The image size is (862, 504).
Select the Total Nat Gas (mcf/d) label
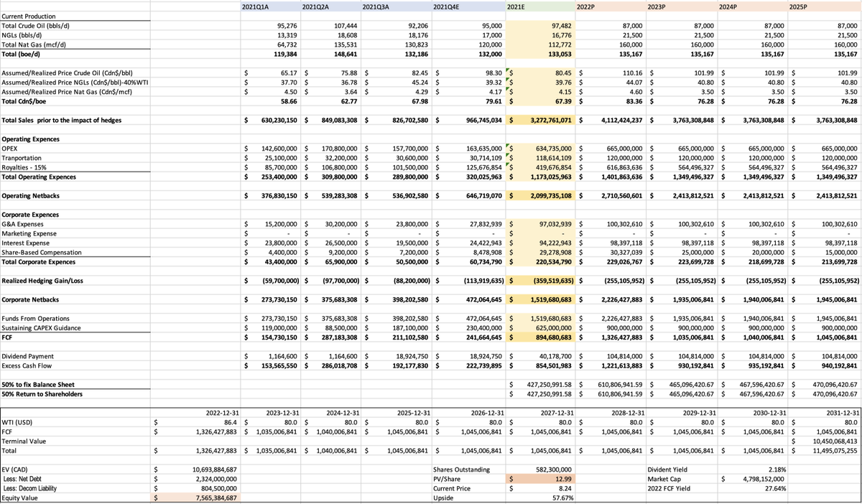33,45
